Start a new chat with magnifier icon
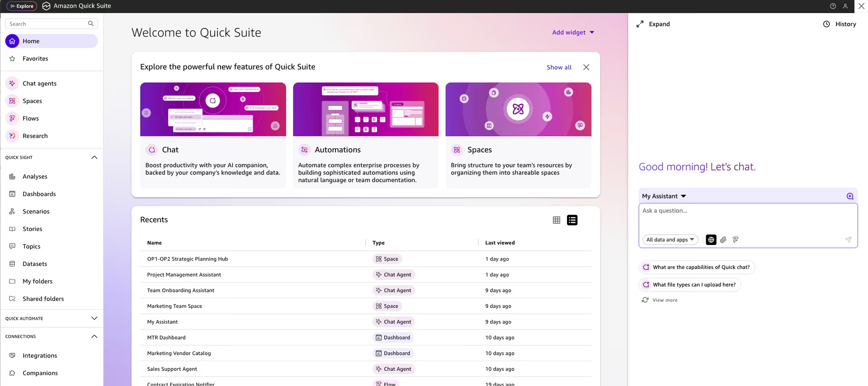Image resolution: width=868 pixels, height=386 pixels. 849,196
